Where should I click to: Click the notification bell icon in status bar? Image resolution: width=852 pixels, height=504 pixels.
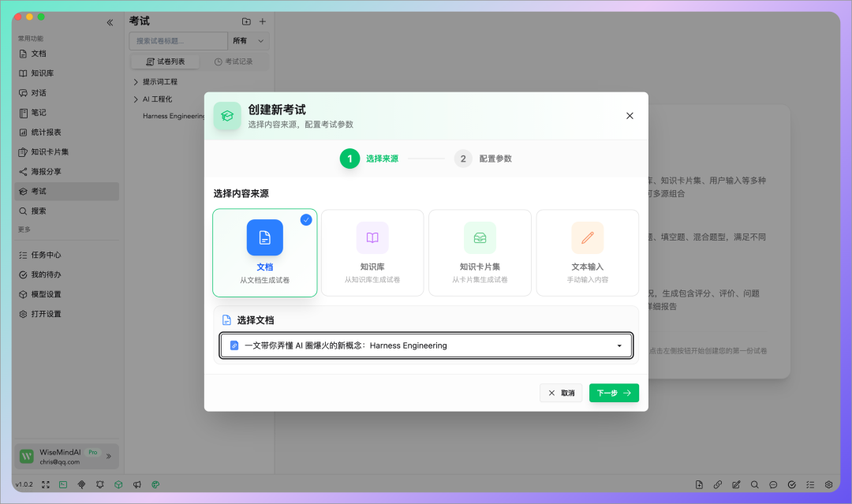(x=100, y=484)
